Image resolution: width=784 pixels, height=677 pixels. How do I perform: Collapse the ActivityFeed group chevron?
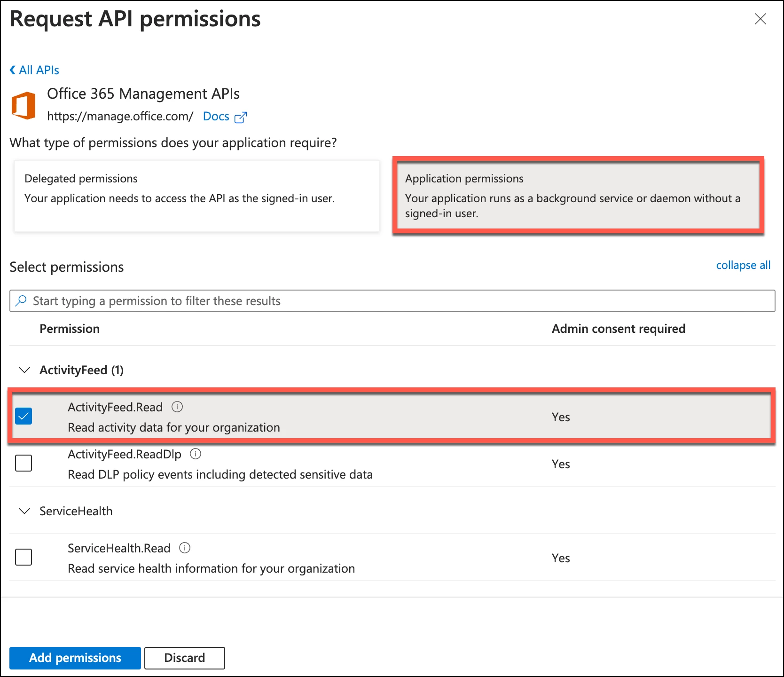point(24,370)
